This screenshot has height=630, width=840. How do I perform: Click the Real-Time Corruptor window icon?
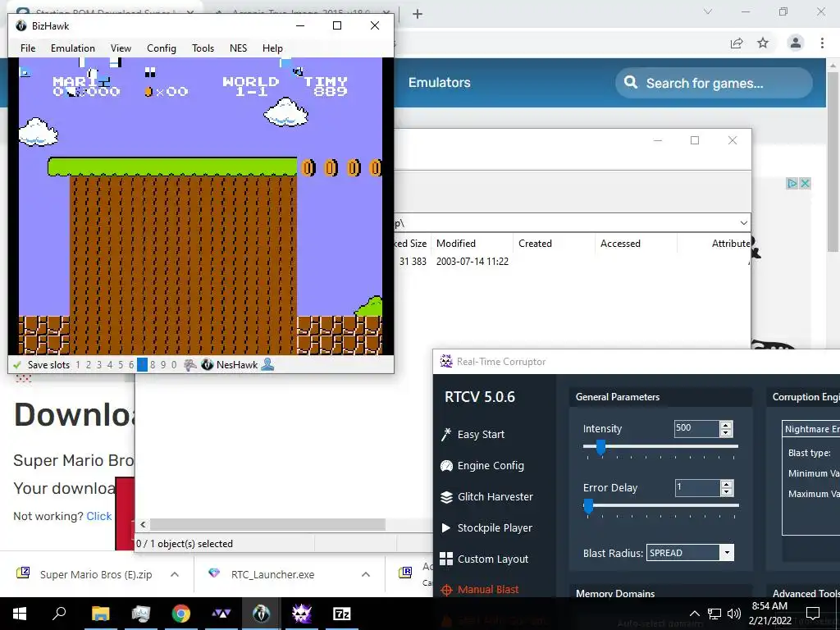446,362
